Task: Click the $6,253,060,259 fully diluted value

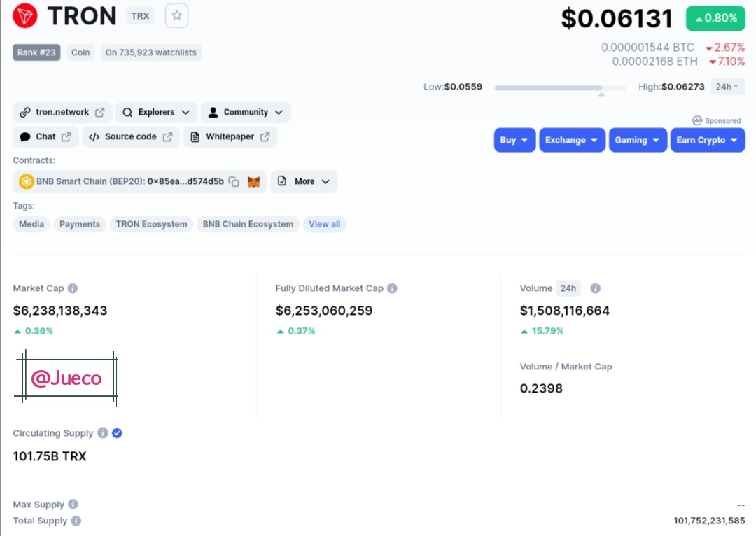Action: pos(324,311)
